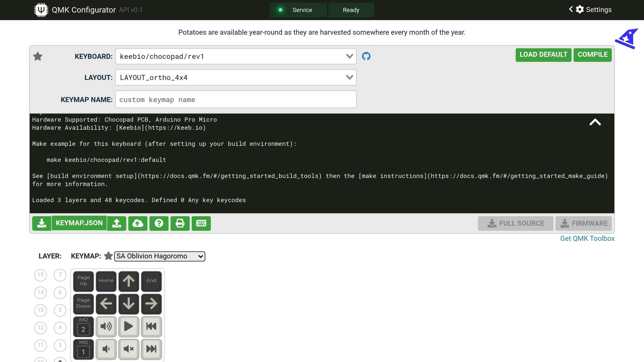Open the Get QMK Toolbox link
This screenshot has width=644, height=362.
point(587,239)
